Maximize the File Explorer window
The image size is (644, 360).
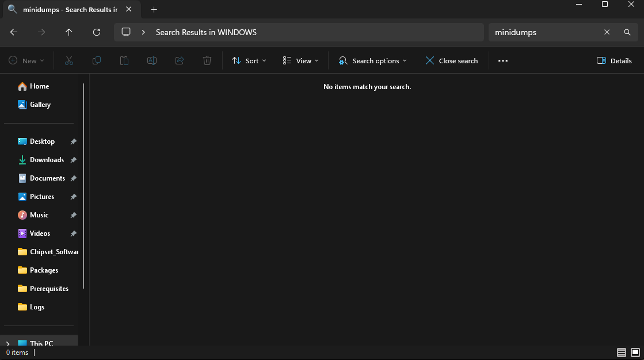[x=604, y=5]
